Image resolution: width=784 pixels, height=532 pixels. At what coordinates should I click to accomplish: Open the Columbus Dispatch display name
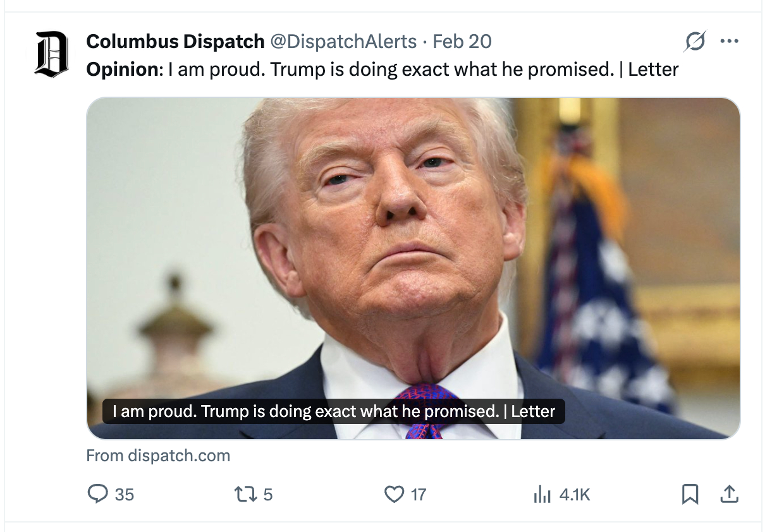(x=175, y=42)
